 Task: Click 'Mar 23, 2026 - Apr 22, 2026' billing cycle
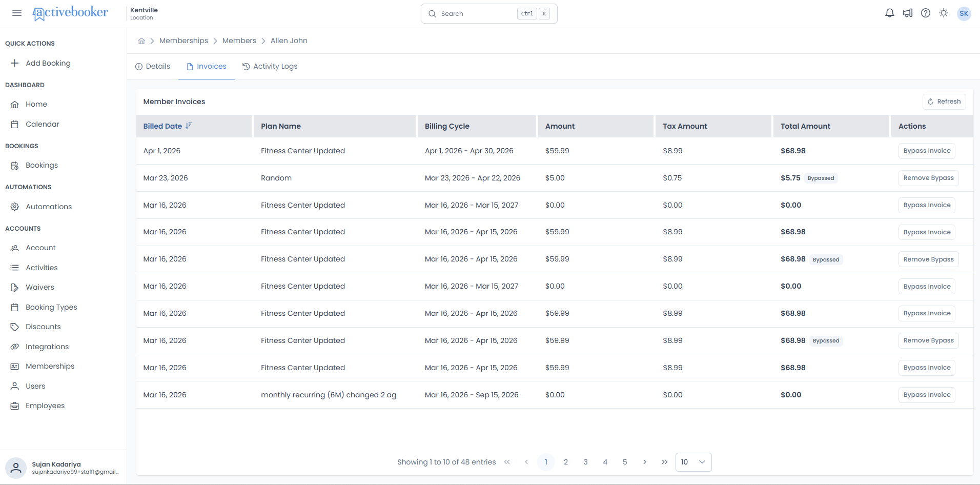pos(473,178)
